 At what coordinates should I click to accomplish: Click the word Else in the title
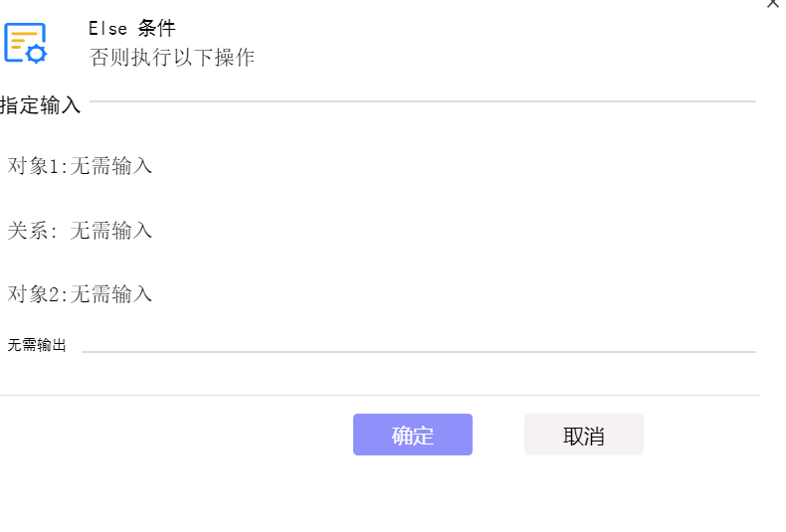click(x=107, y=29)
